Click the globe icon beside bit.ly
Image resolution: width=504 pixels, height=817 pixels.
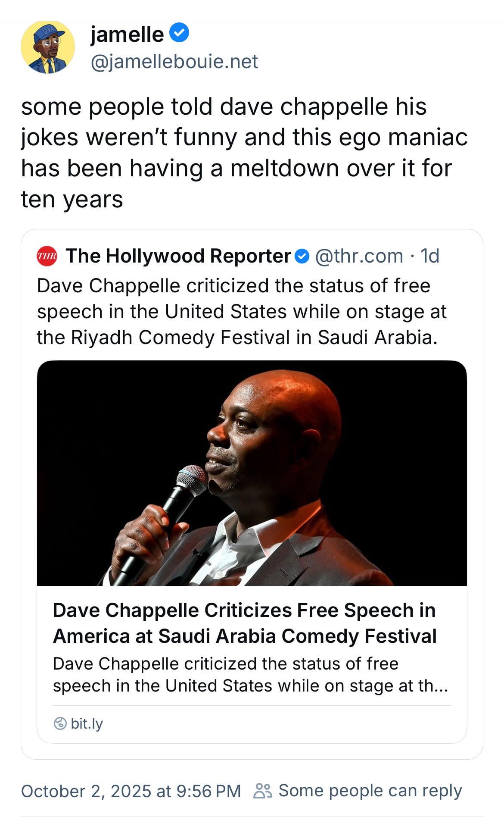(60, 723)
